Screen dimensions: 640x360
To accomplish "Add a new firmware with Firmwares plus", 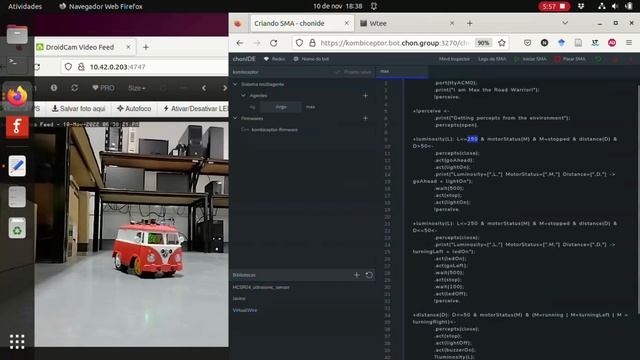I will point(365,118).
